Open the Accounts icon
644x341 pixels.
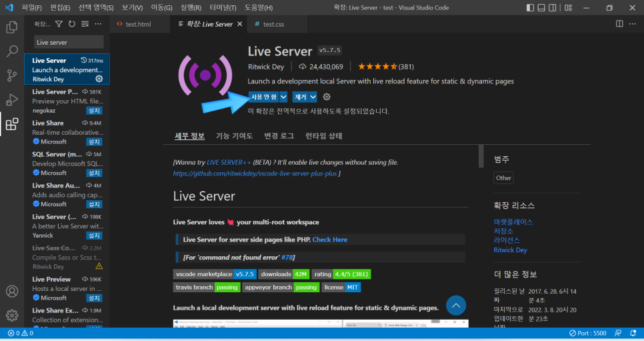coord(12,291)
